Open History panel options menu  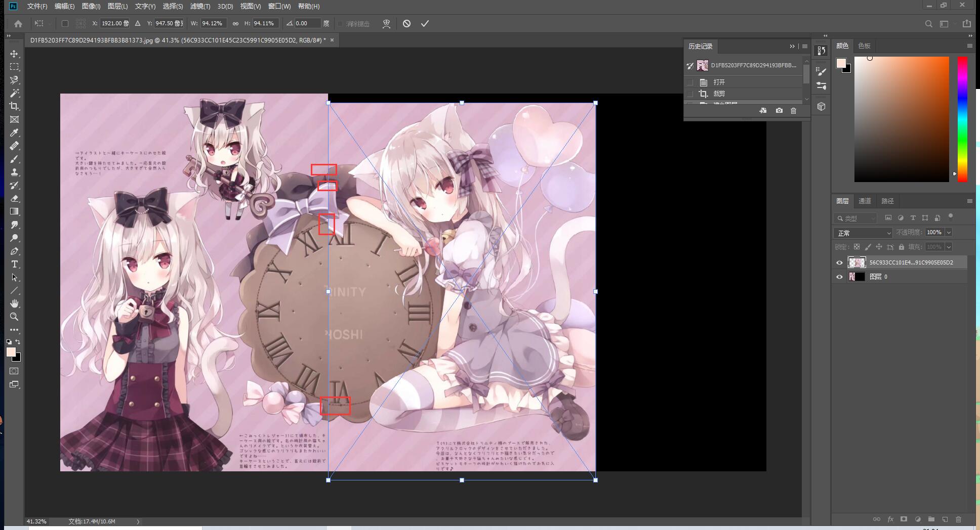click(x=805, y=46)
